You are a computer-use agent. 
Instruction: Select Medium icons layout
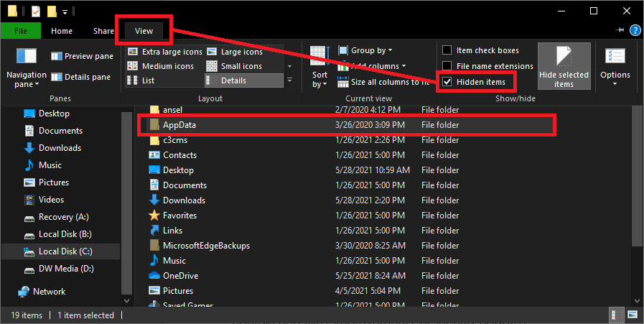(134, 66)
